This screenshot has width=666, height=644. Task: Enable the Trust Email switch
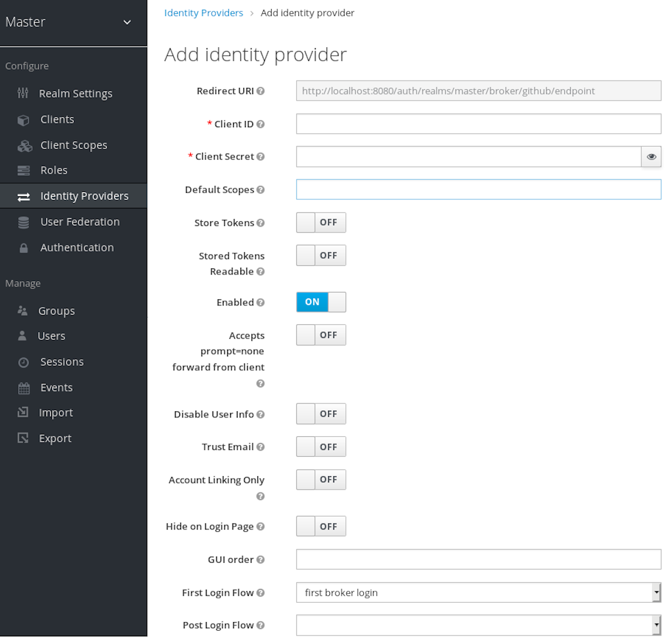(x=321, y=446)
